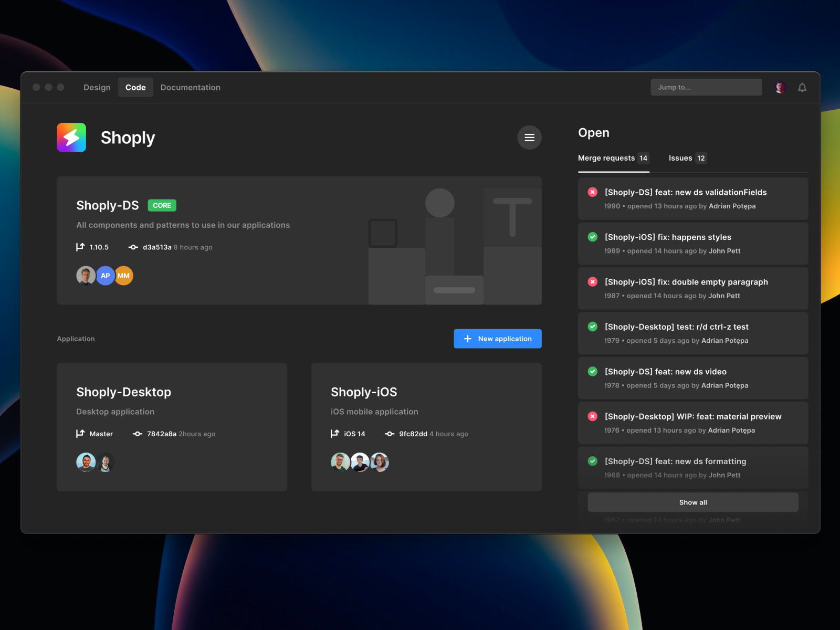Show the Merge requests tab
The width and height of the screenshot is (840, 630).
coord(614,158)
